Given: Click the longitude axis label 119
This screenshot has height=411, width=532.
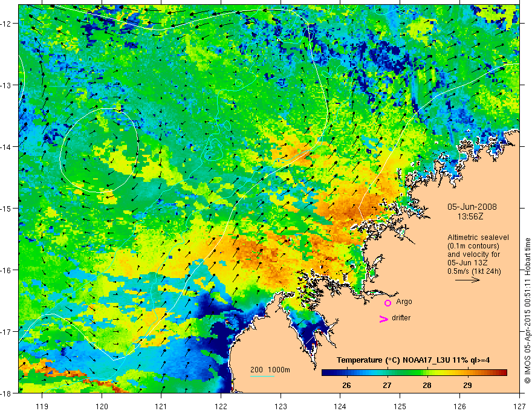Looking at the screenshot, I should pyautogui.click(x=42, y=406).
